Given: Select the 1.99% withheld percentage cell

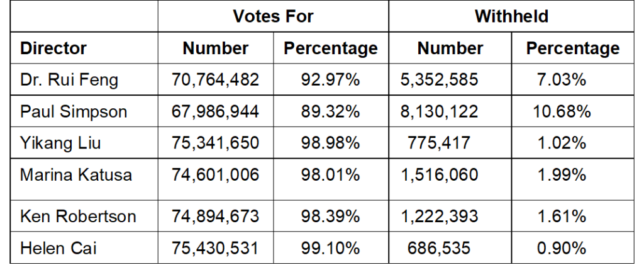Looking at the screenshot, I should tap(562, 174).
